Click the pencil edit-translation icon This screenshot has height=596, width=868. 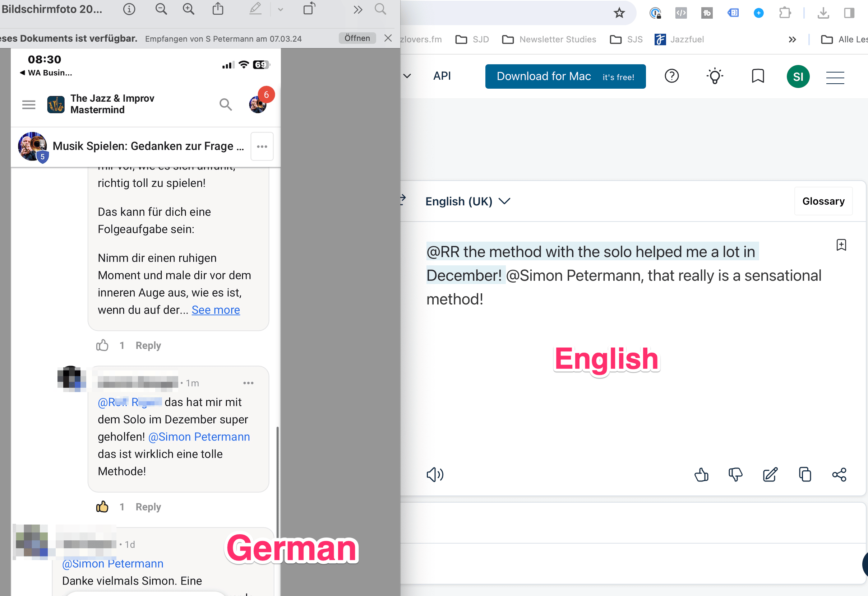[x=770, y=475]
